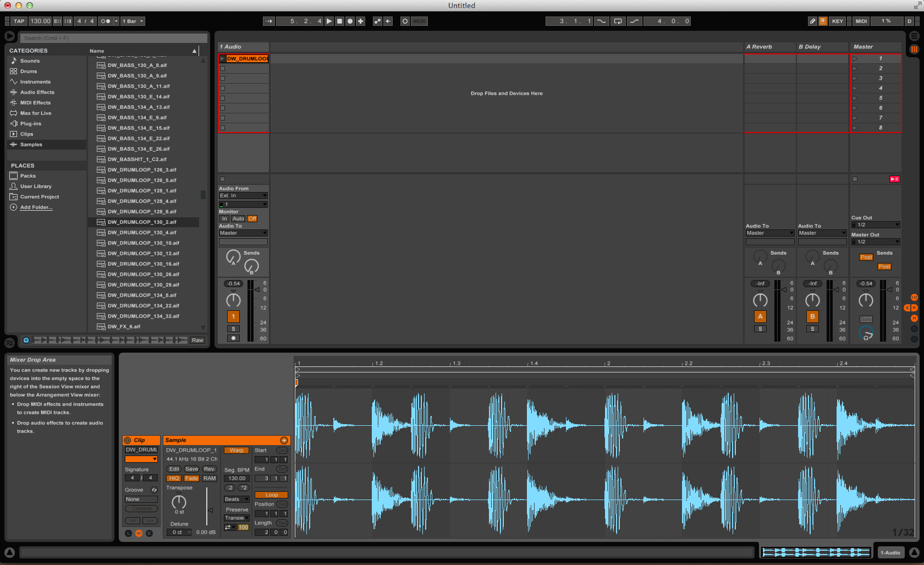Click the TAP tempo button
Viewport: 924px width, 565px height.
(18, 21)
